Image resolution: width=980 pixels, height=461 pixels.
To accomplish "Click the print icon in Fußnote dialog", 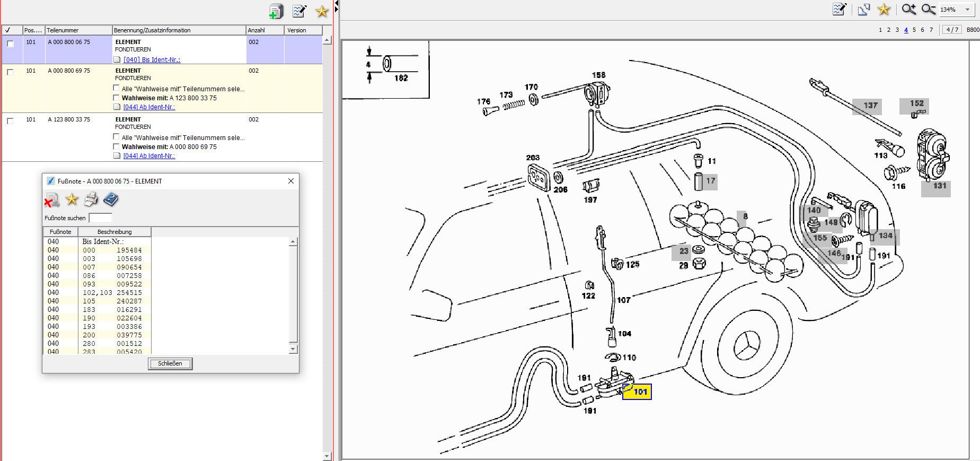I will click(x=91, y=199).
